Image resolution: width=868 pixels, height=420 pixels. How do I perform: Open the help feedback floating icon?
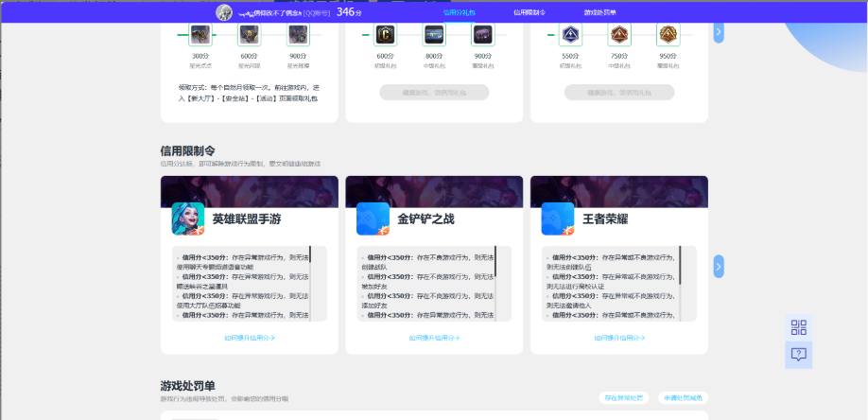pyautogui.click(x=798, y=355)
